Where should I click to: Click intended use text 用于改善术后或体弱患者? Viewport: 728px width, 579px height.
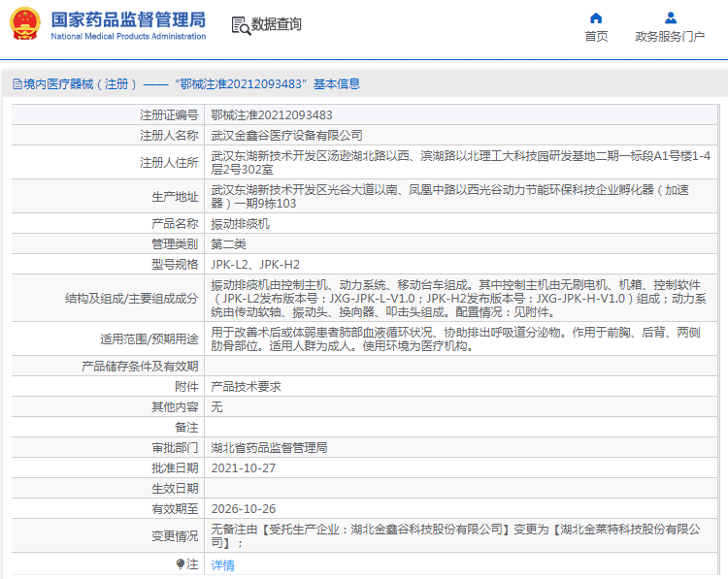point(275,333)
